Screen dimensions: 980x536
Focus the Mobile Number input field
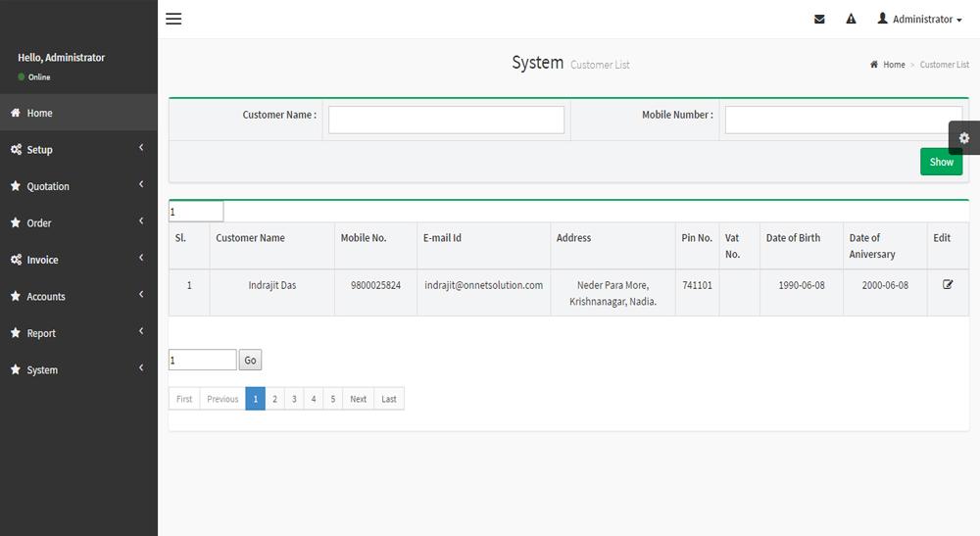[844, 120]
